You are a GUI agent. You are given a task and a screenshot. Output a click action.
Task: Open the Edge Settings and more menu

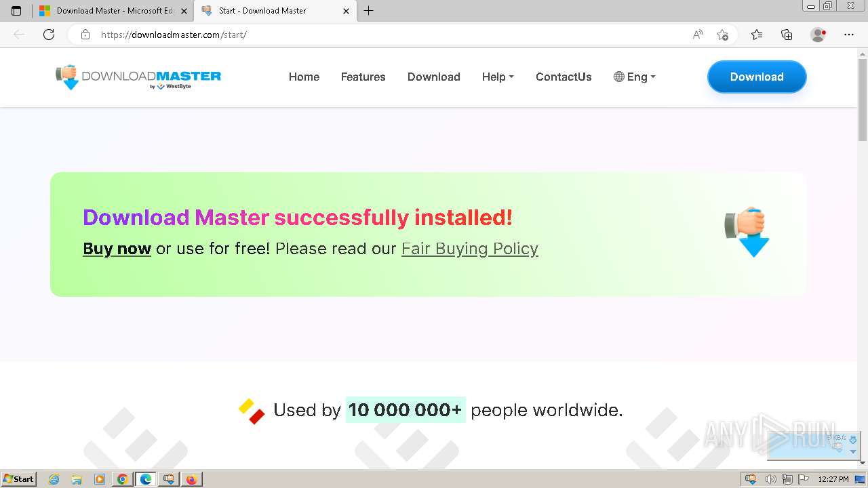(849, 35)
